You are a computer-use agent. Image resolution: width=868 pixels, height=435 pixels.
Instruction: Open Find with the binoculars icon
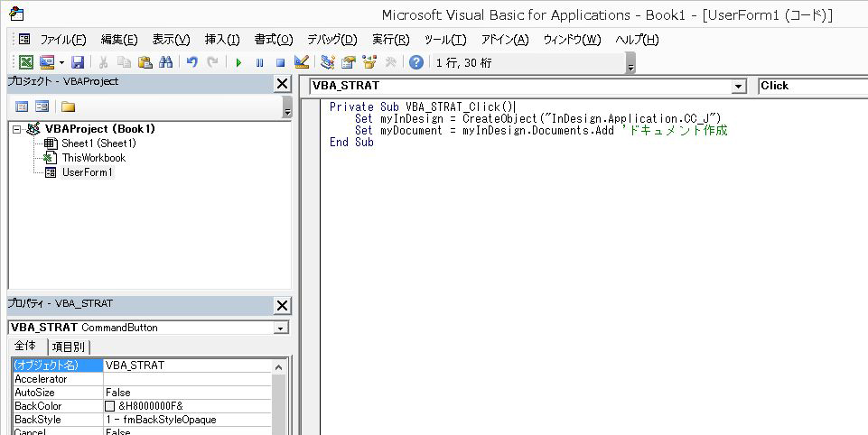tap(165, 62)
